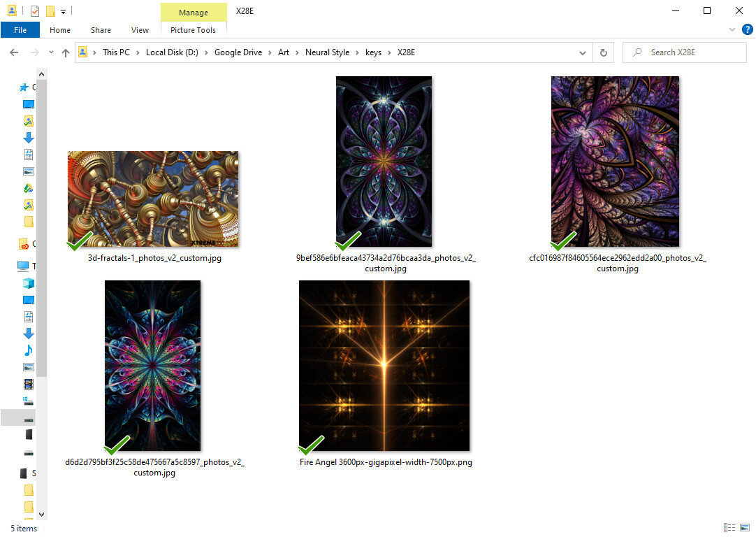Open Pictures icon under This PC

point(29,367)
